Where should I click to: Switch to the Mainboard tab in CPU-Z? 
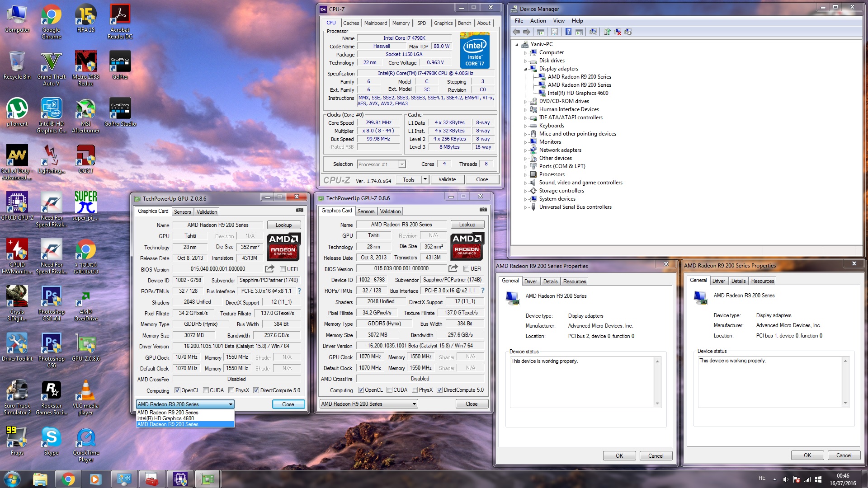[x=375, y=23]
